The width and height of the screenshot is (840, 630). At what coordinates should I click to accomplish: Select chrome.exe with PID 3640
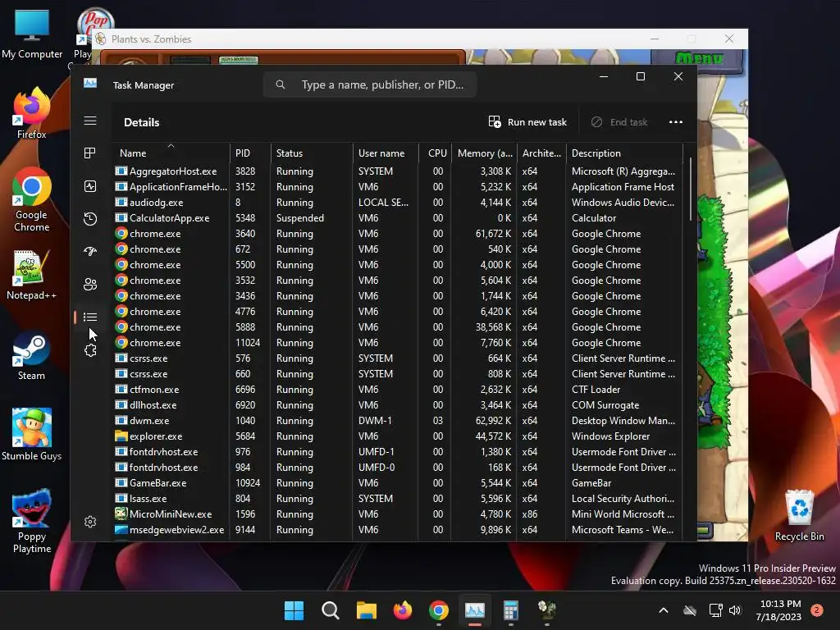click(x=398, y=234)
